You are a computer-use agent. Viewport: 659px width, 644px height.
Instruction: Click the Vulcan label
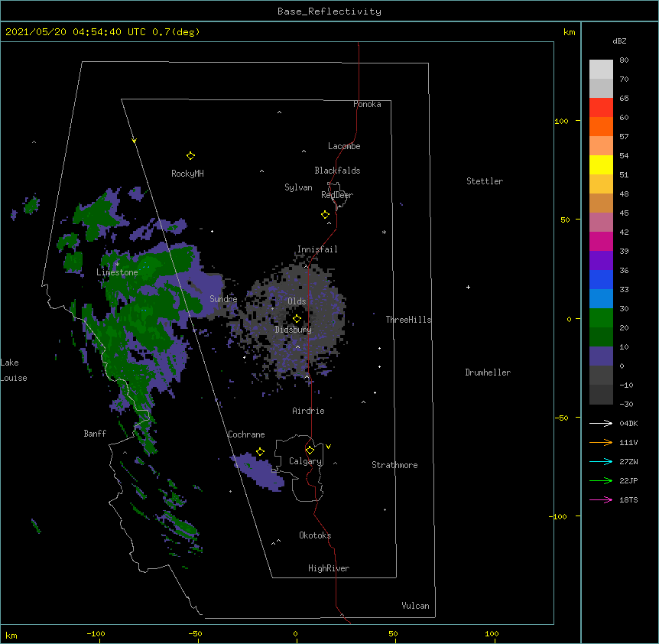[415, 606]
